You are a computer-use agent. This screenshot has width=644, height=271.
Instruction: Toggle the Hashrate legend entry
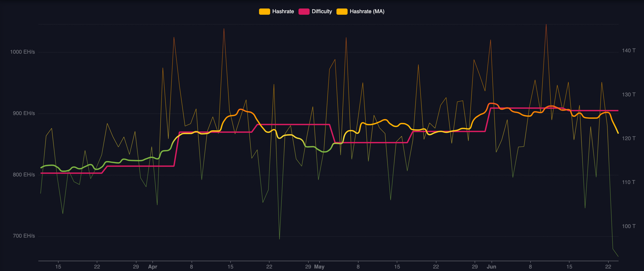[277, 12]
